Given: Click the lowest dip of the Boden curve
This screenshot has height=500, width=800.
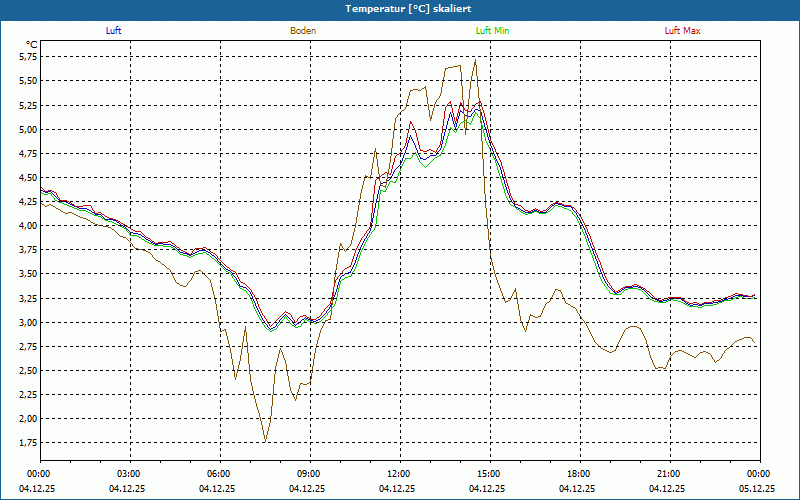Looking at the screenshot, I should [x=265, y=440].
